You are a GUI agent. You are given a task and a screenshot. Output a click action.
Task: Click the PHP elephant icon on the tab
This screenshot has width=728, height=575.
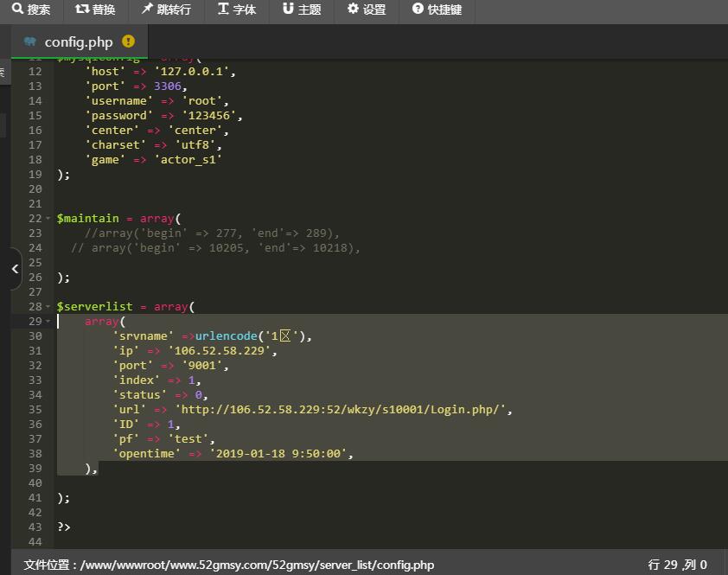coord(30,42)
